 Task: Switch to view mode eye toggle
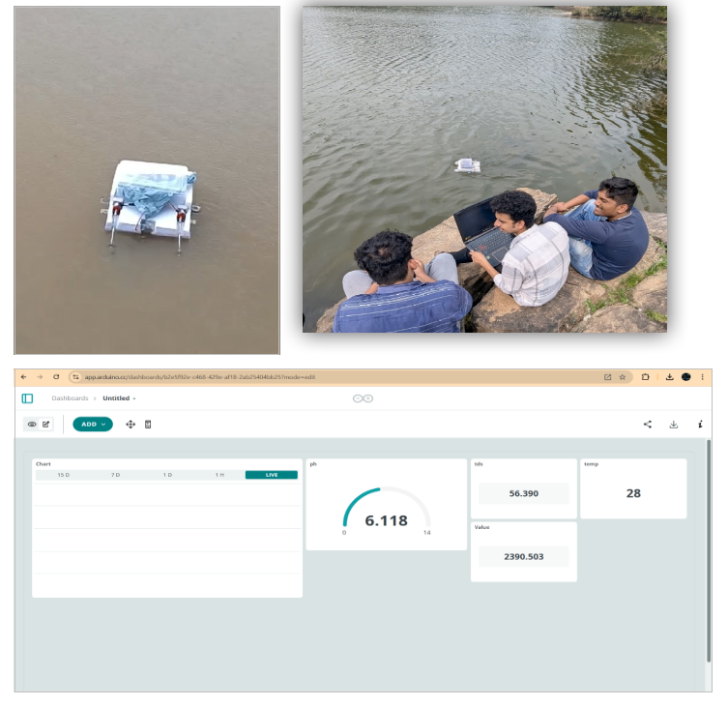32,425
